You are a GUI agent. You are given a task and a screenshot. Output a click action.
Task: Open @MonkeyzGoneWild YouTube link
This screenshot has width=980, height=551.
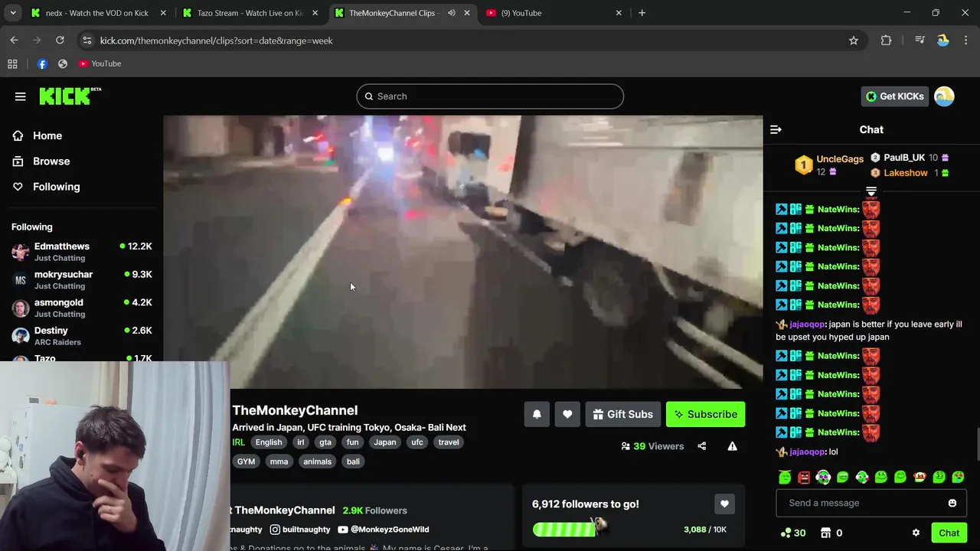(383, 530)
